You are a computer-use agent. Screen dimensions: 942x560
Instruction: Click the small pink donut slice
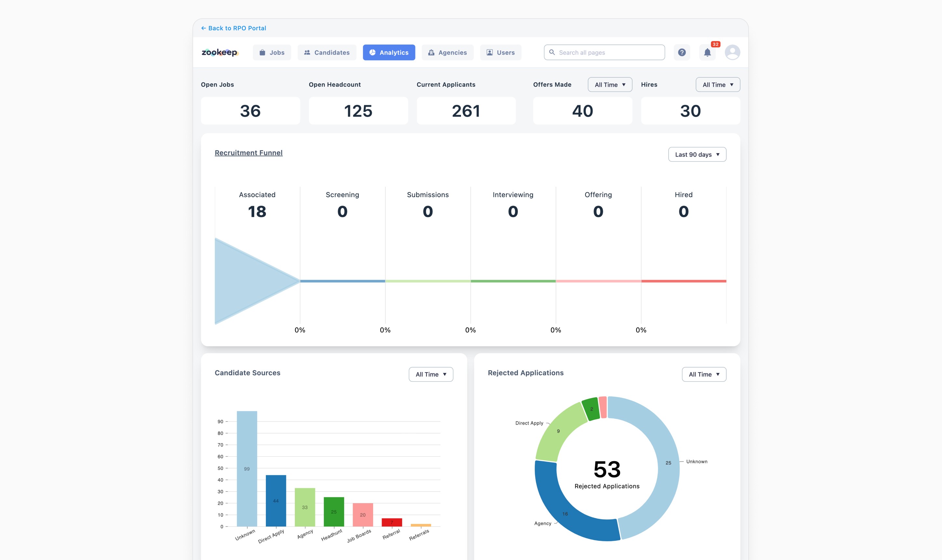603,407
